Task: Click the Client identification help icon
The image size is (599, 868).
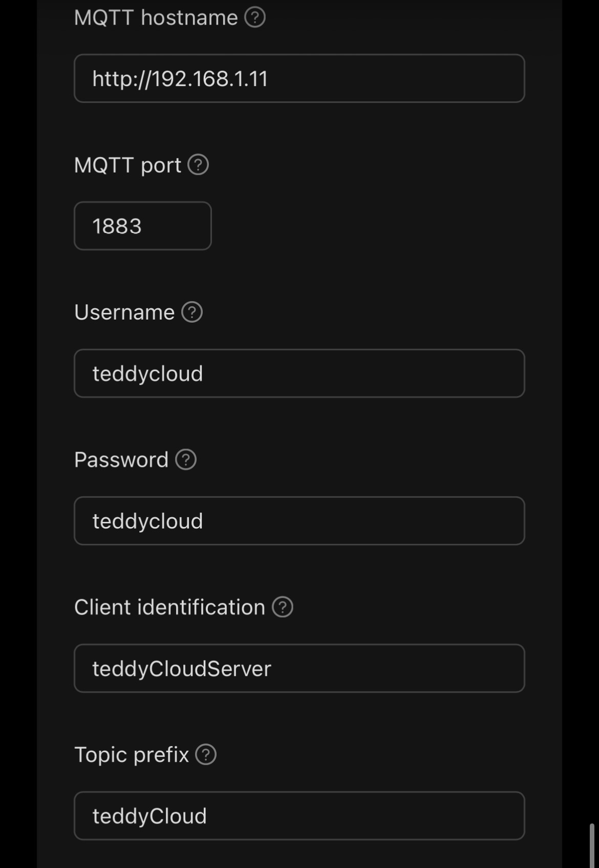Action: pyautogui.click(x=282, y=607)
